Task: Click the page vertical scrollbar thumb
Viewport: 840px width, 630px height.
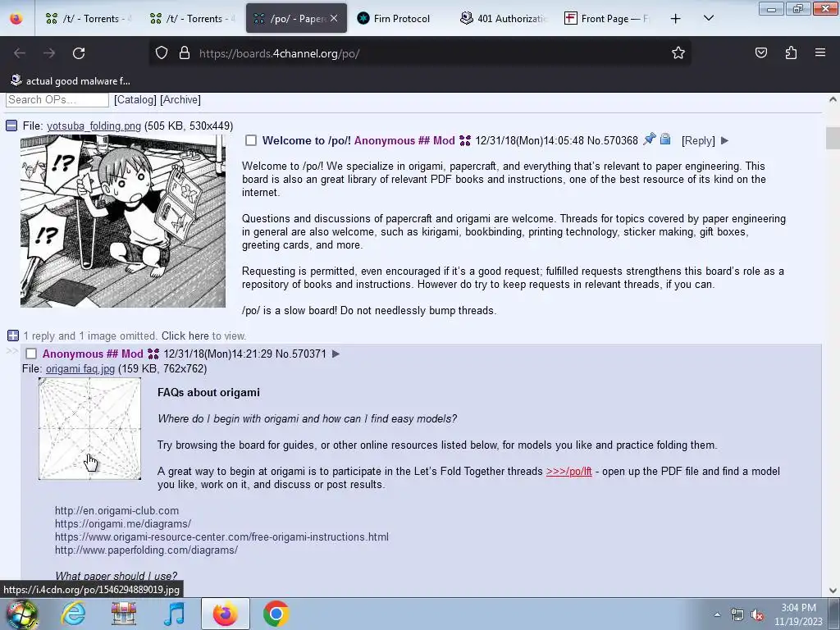Action: (832, 138)
